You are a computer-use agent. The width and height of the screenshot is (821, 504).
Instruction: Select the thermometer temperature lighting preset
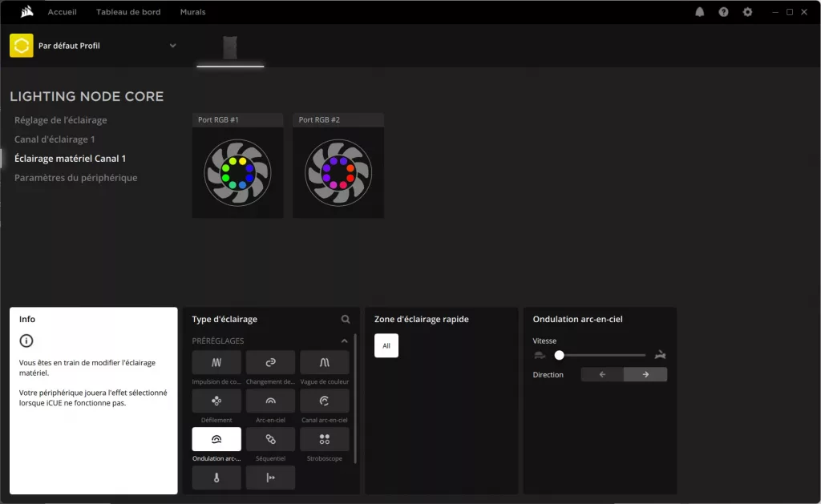[216, 478]
